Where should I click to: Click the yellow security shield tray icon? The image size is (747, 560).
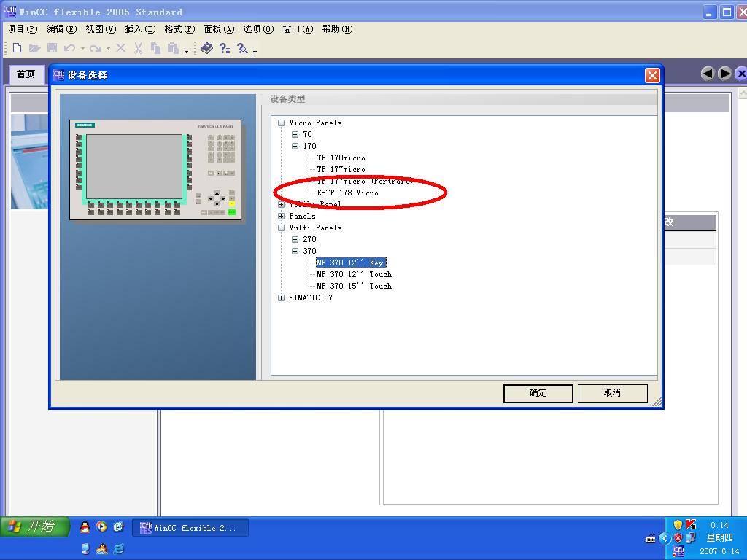[x=678, y=525]
